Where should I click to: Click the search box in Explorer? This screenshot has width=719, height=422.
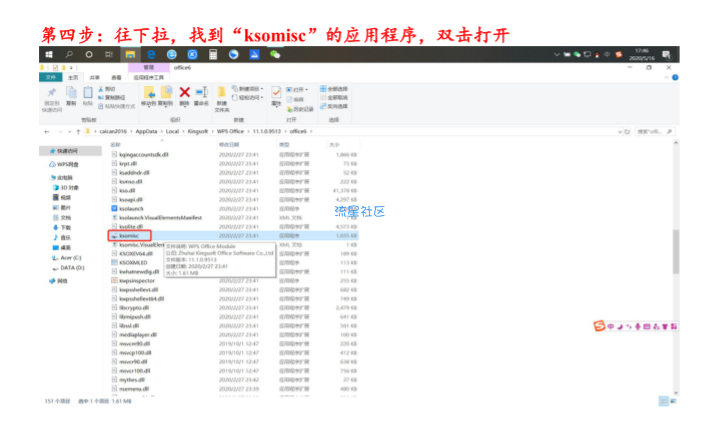[655, 132]
